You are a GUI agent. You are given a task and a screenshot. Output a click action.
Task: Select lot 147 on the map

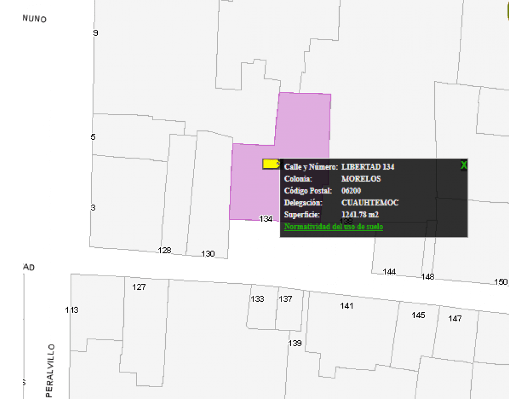click(455, 319)
